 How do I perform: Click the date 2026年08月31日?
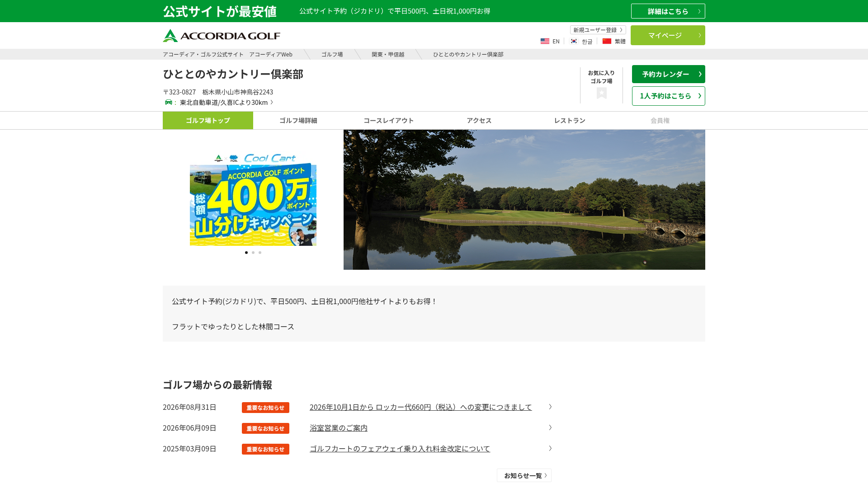pyautogui.click(x=189, y=407)
